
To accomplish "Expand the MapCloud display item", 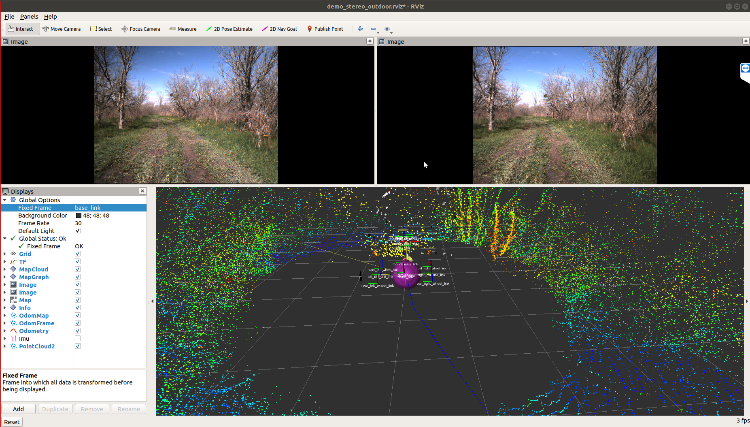I will (4, 269).
